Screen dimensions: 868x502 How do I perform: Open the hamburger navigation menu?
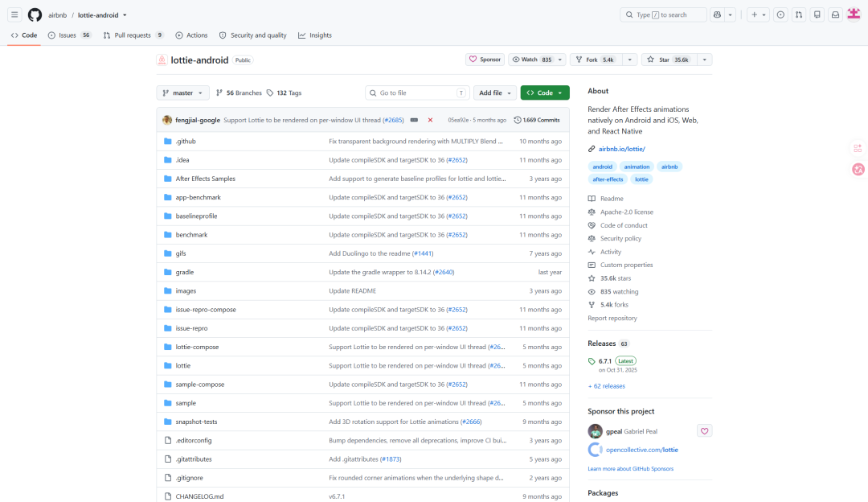[15, 15]
